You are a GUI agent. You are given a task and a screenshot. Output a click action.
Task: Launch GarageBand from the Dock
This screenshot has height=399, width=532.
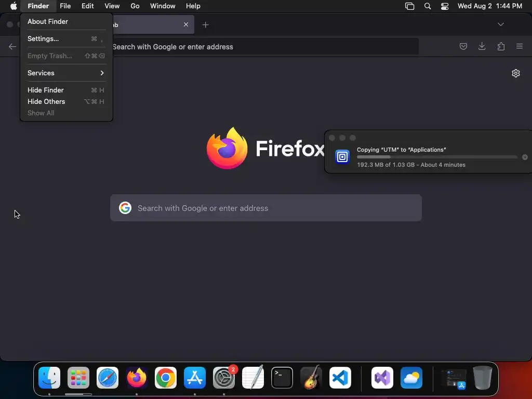311,378
